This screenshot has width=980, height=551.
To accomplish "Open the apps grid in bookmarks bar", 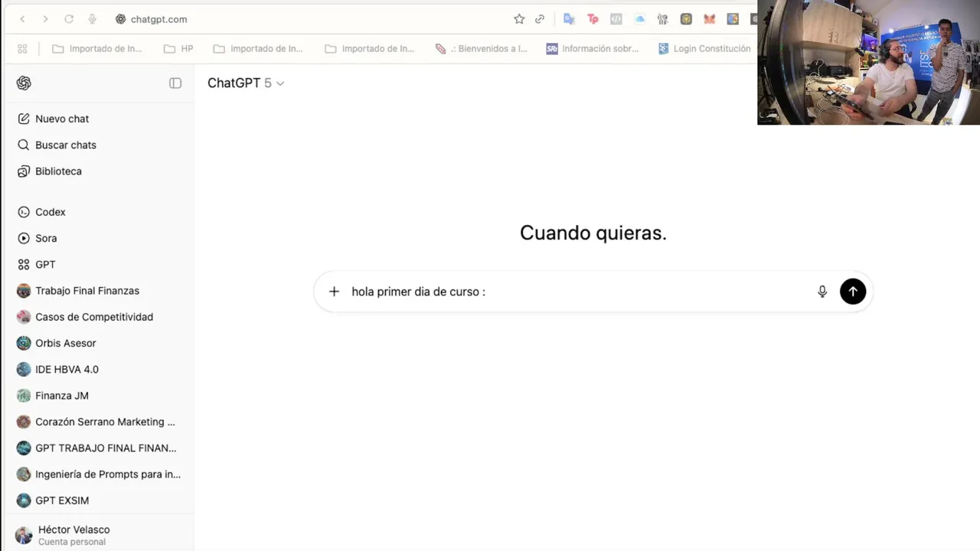I will click(22, 48).
